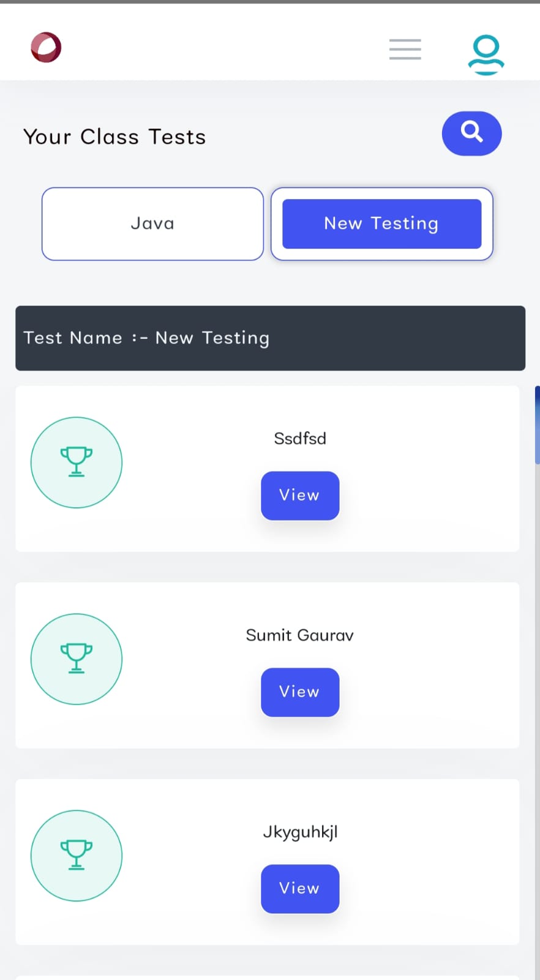Viewport: 540px width, 980px height.
Task: View results for Jkyguhkjl
Action: [x=299, y=889]
